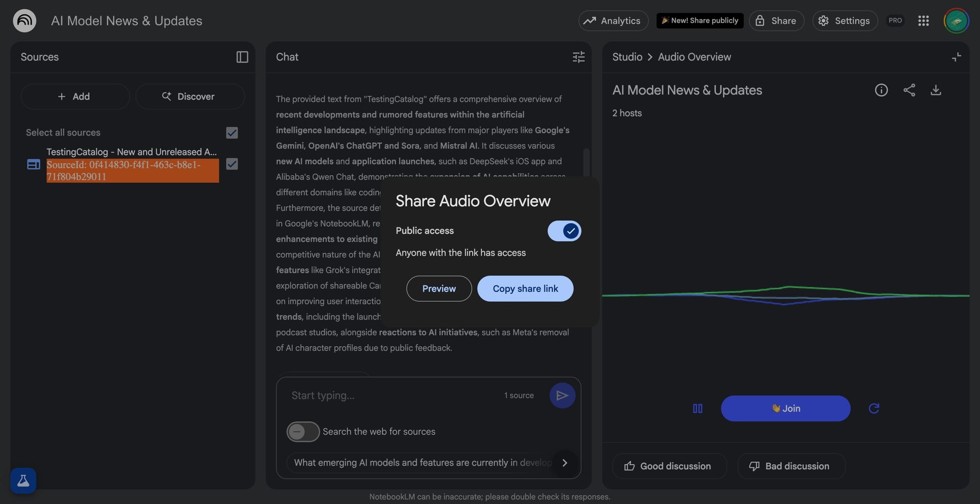The width and height of the screenshot is (980, 504).
Task: Open the Analytics view
Action: pyautogui.click(x=613, y=21)
